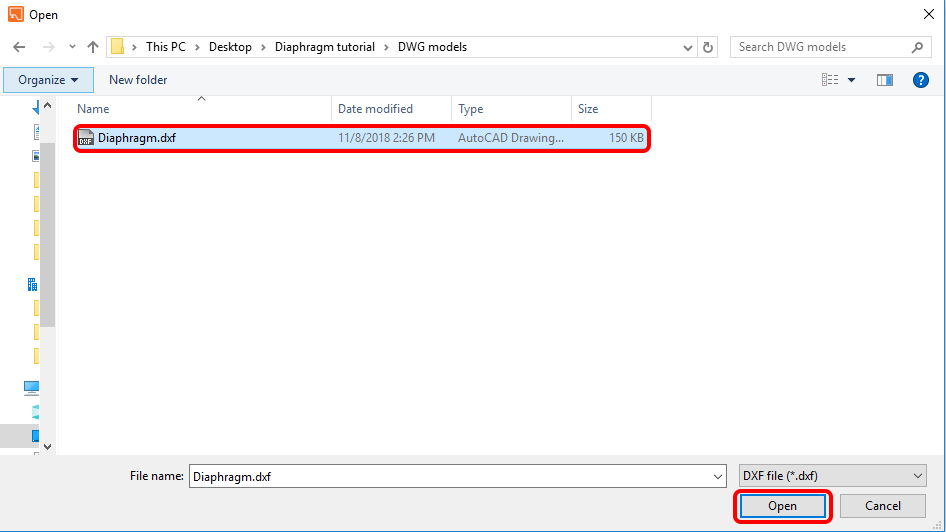
Task: Click the 150 KB size cell
Action: (x=626, y=138)
